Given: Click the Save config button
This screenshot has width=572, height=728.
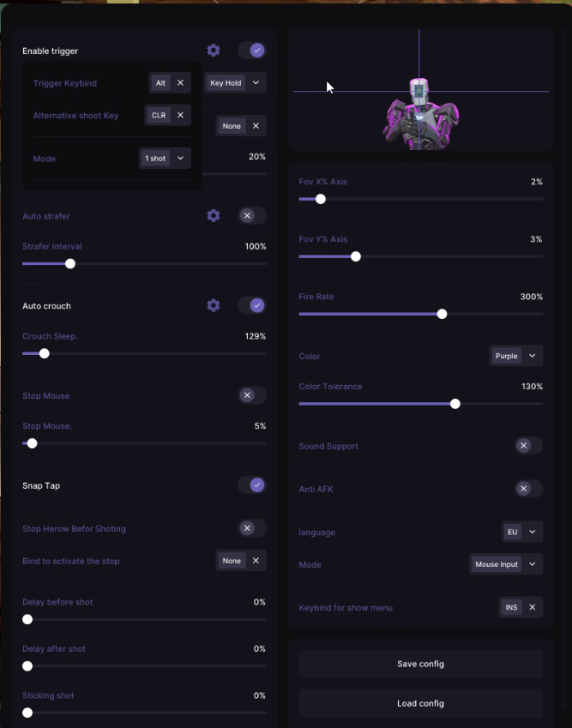Looking at the screenshot, I should (421, 664).
